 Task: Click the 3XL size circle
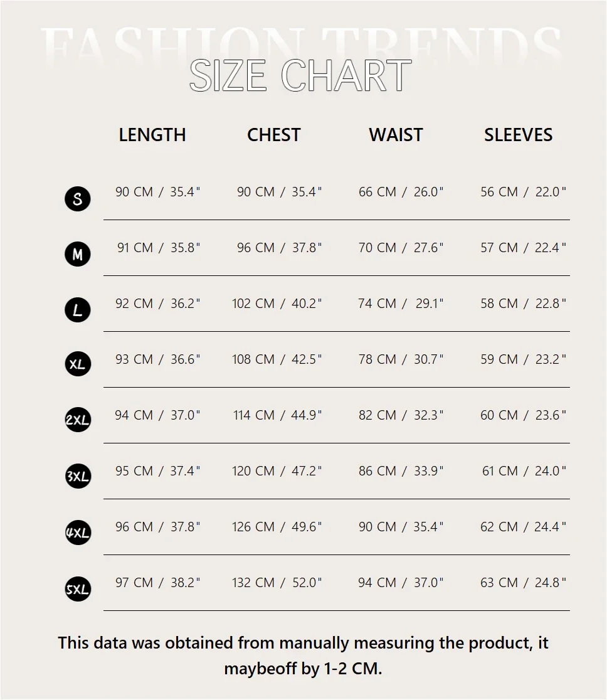pyautogui.click(x=78, y=476)
